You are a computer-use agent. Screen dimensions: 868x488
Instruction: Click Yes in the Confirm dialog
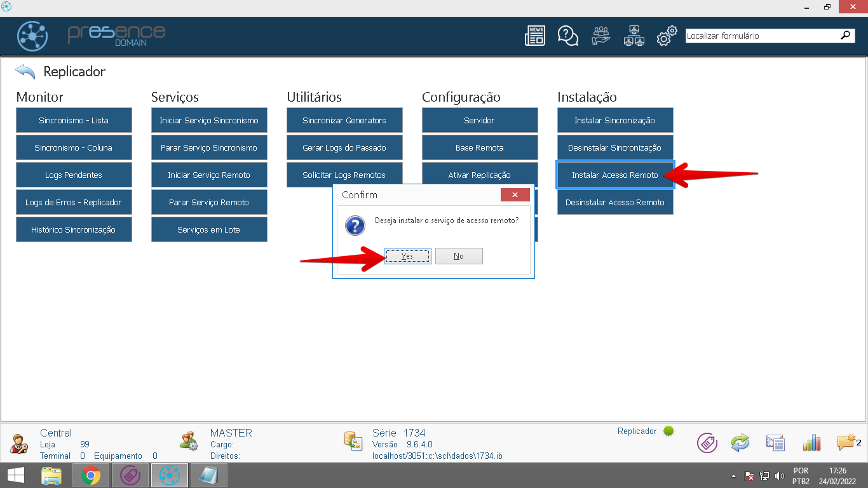(407, 256)
